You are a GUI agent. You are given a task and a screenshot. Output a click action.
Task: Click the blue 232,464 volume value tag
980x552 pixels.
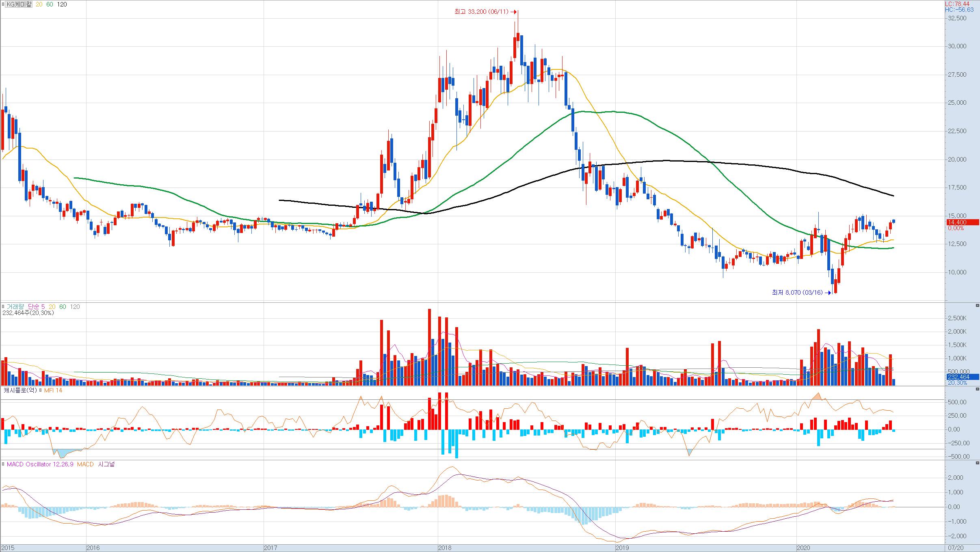tap(962, 377)
